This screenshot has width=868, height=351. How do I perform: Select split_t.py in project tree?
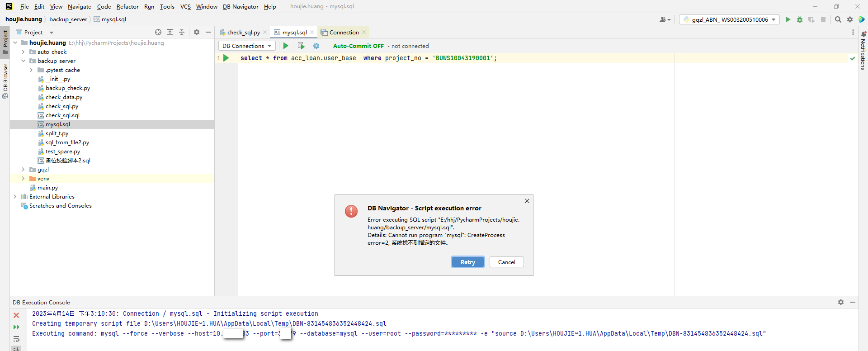57,133
